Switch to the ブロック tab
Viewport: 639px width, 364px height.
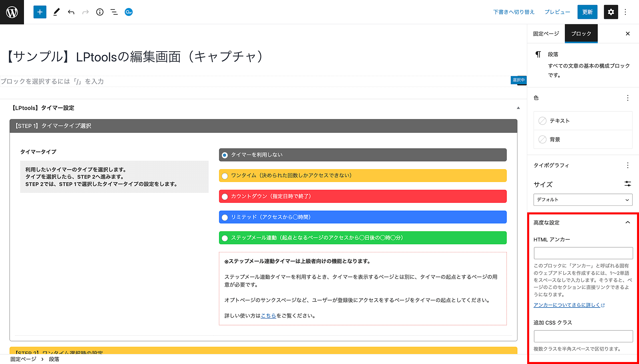pyautogui.click(x=581, y=34)
